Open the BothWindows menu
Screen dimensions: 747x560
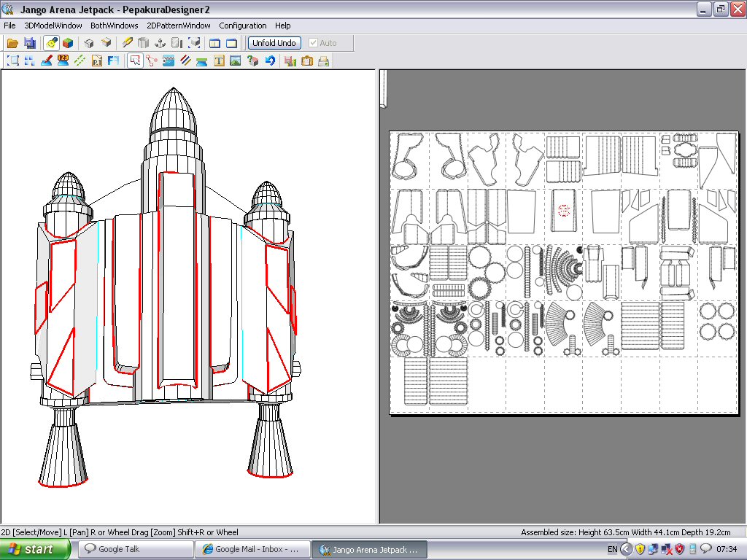click(x=115, y=26)
